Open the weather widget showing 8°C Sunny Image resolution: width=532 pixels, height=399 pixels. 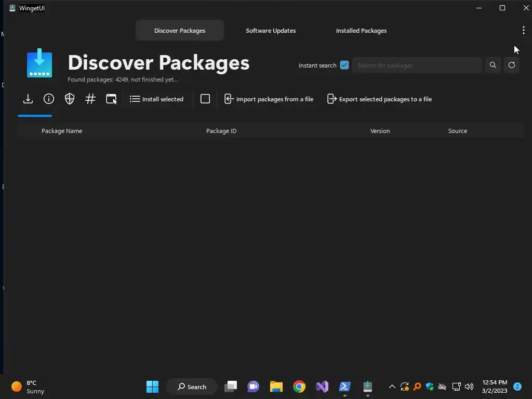pos(28,387)
